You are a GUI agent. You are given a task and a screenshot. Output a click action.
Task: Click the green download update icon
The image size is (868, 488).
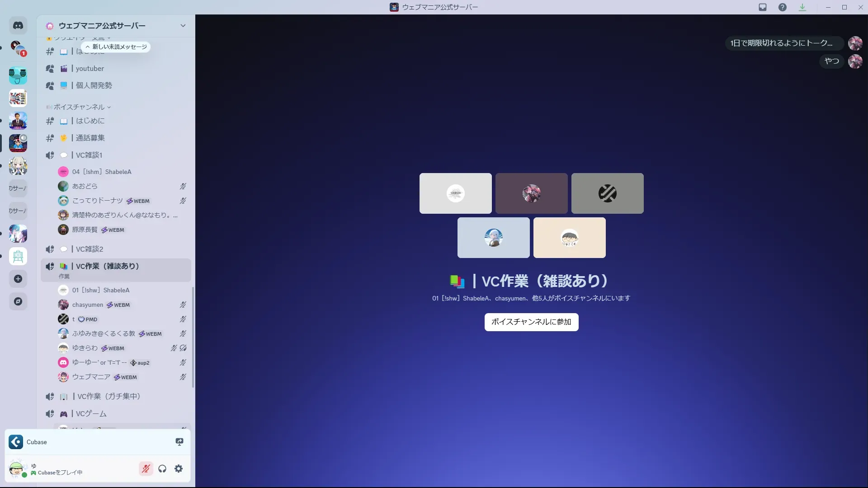tap(802, 7)
